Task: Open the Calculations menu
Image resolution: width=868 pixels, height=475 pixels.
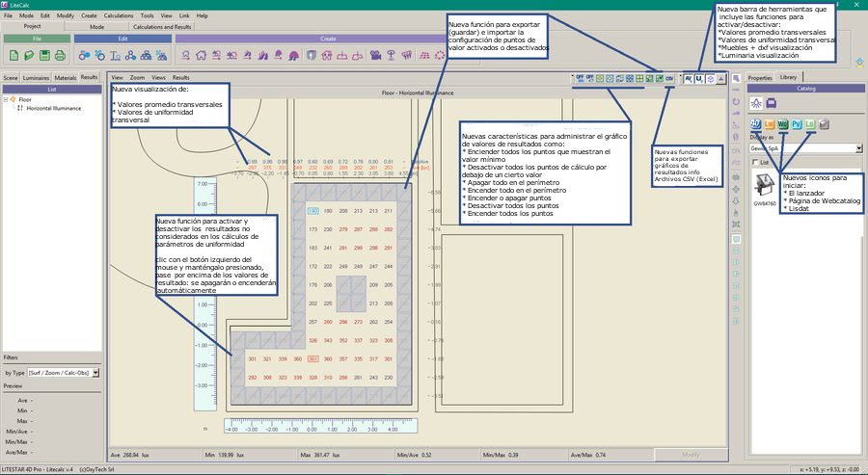Action: pyautogui.click(x=121, y=16)
